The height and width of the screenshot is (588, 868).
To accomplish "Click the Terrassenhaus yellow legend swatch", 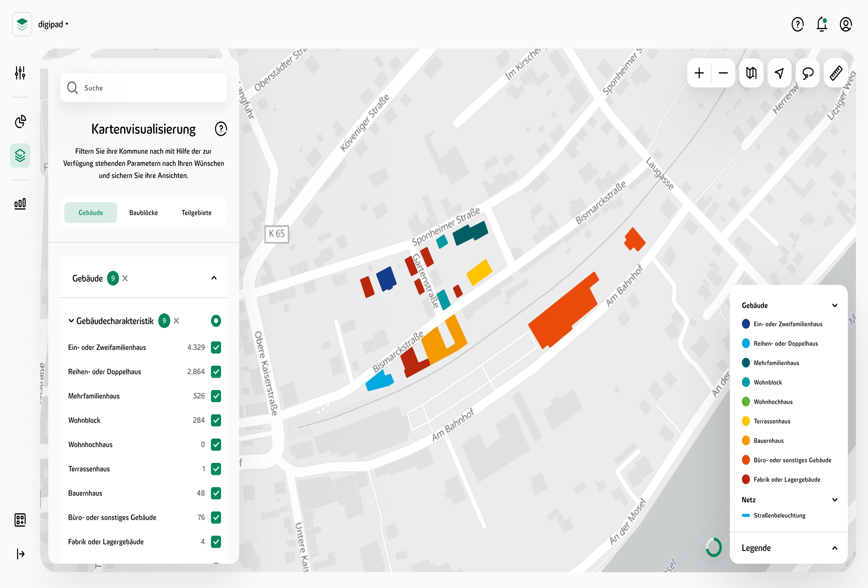I will tap(745, 421).
